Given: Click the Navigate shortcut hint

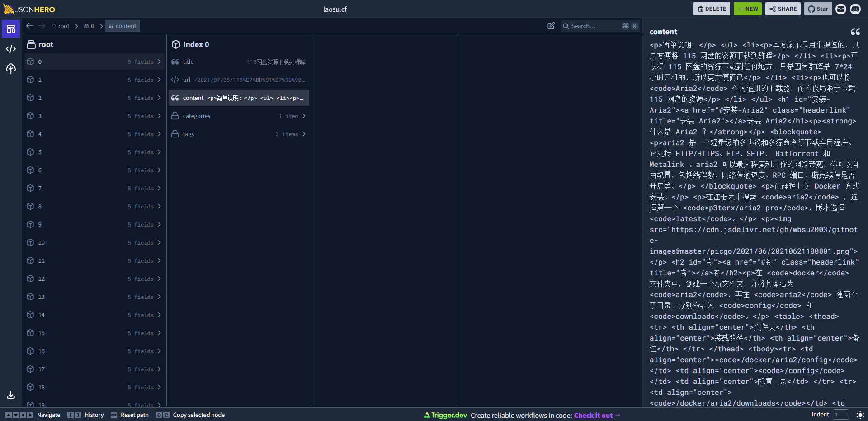Looking at the screenshot, I should point(33,415).
